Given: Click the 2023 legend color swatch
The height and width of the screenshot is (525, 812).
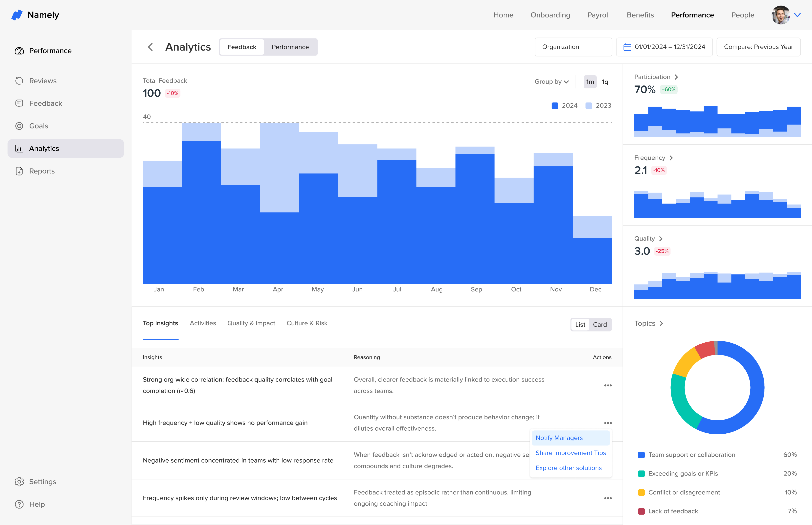Looking at the screenshot, I should [588, 106].
